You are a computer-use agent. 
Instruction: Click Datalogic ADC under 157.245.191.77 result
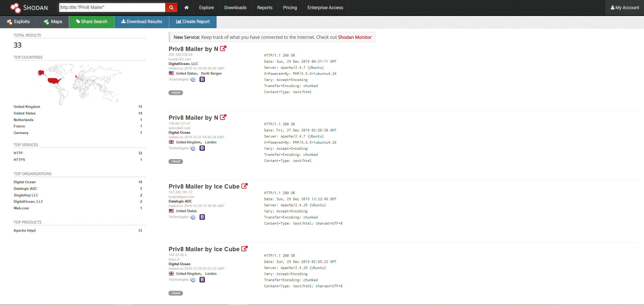click(180, 201)
